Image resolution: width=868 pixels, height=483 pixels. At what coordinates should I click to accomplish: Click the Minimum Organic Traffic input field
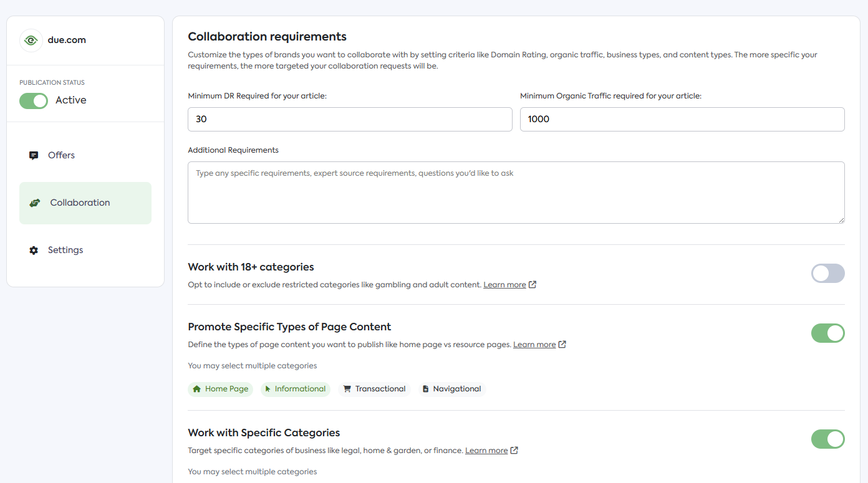(x=682, y=119)
